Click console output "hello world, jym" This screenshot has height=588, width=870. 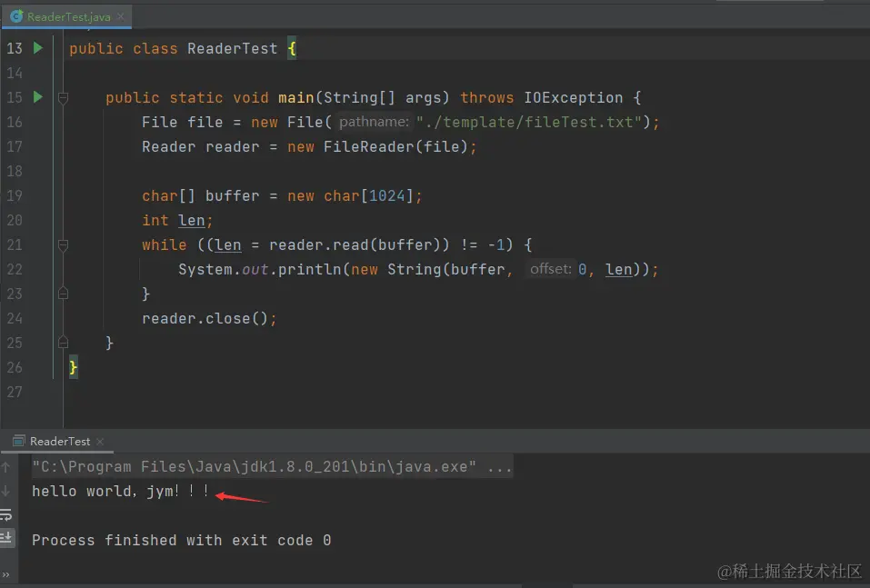point(105,492)
